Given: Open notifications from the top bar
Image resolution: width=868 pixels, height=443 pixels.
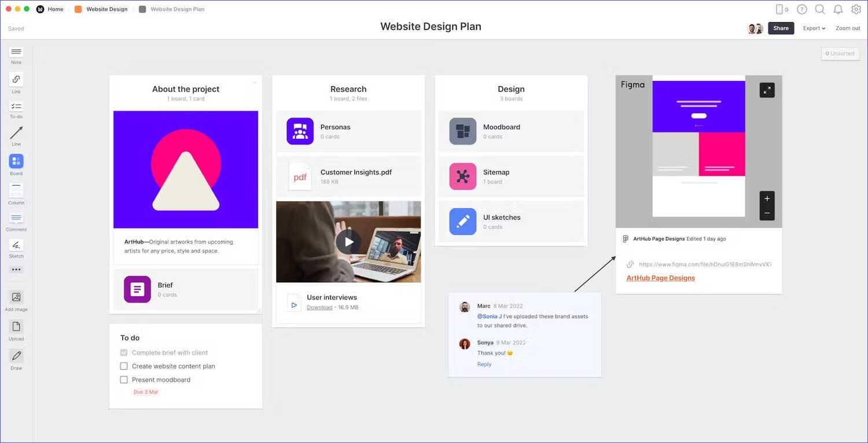Looking at the screenshot, I should coord(837,9).
